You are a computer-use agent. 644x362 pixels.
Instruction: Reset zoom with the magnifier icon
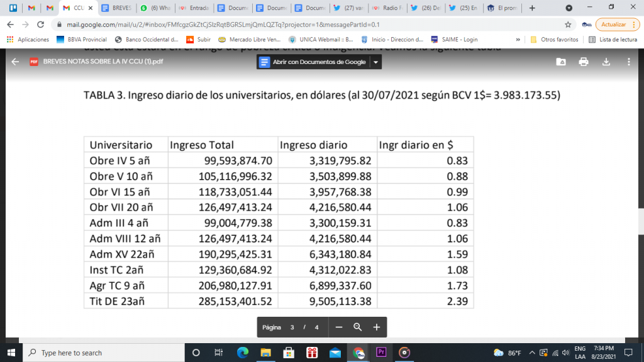358,327
